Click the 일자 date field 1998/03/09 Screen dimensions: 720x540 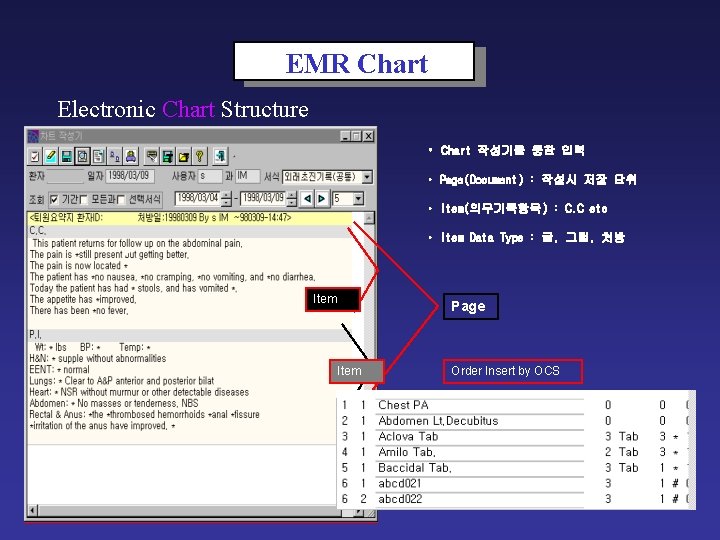click(x=130, y=176)
